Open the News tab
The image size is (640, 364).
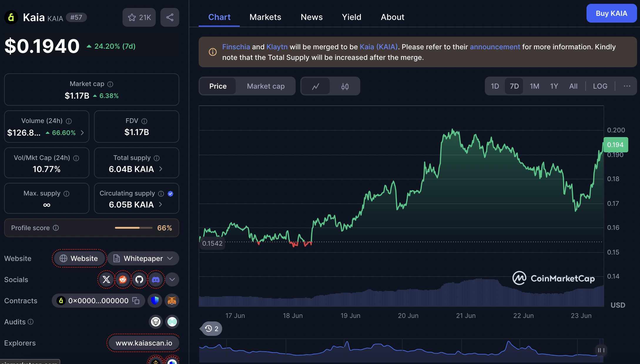311,17
